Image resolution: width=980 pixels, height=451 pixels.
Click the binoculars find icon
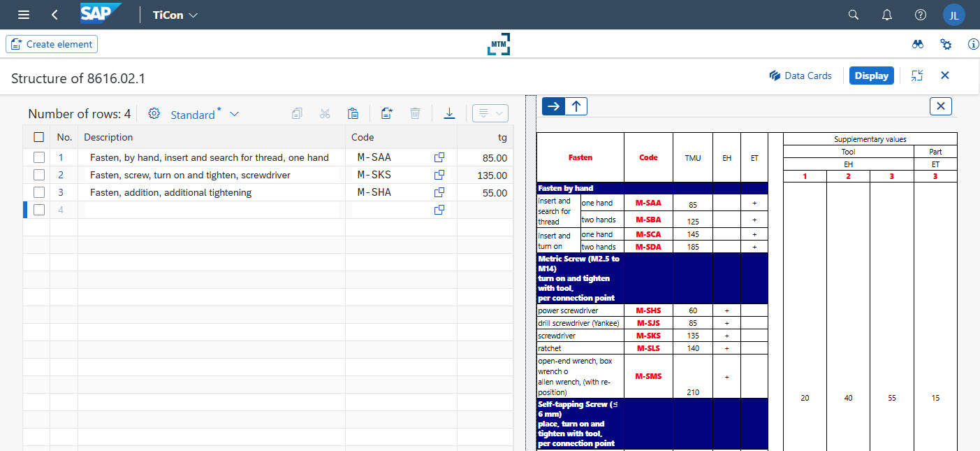[x=918, y=44]
